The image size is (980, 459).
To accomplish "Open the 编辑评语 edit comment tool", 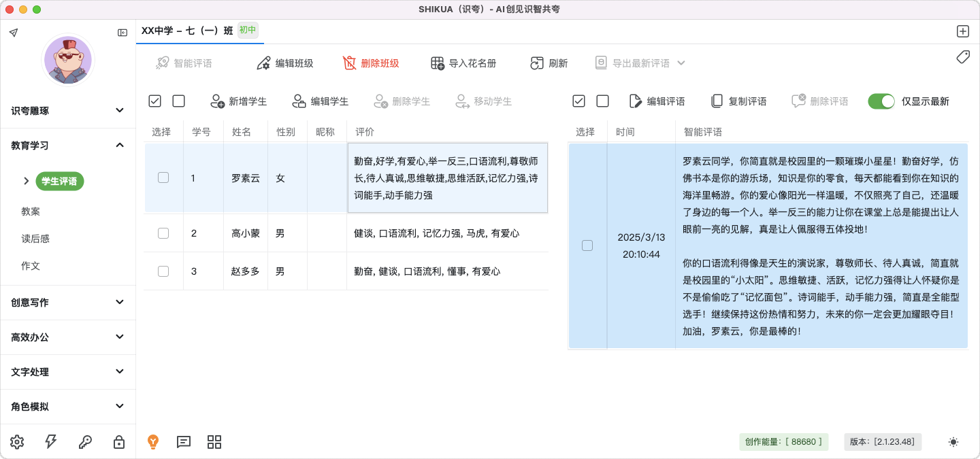I will pyautogui.click(x=636, y=101).
